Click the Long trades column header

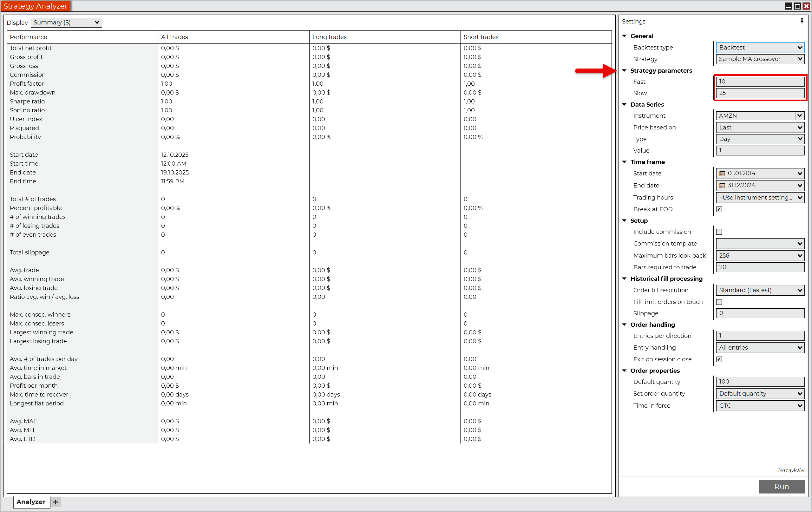coord(329,37)
